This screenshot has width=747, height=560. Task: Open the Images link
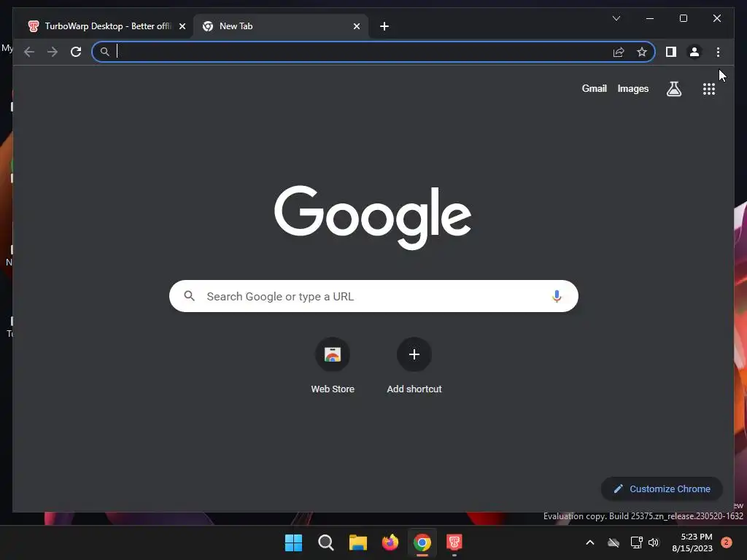632,88
